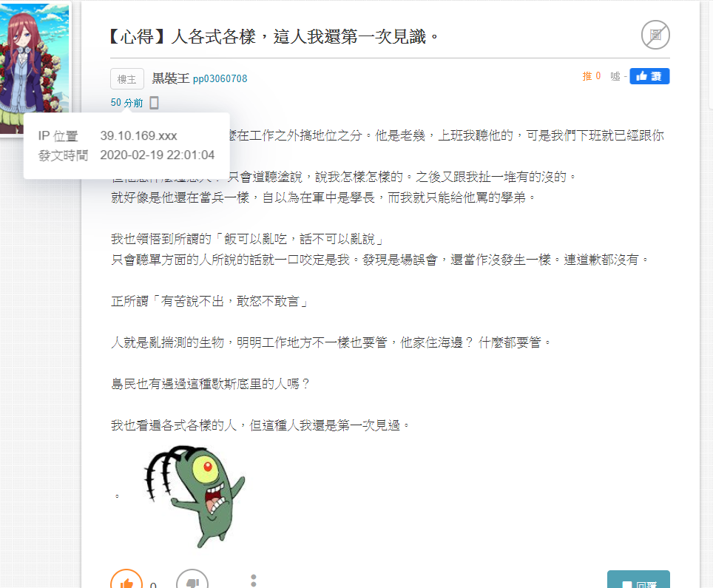This screenshot has width=713, height=588.
Task: Click the IP address 39.10.169.xxx
Action: 139,135
